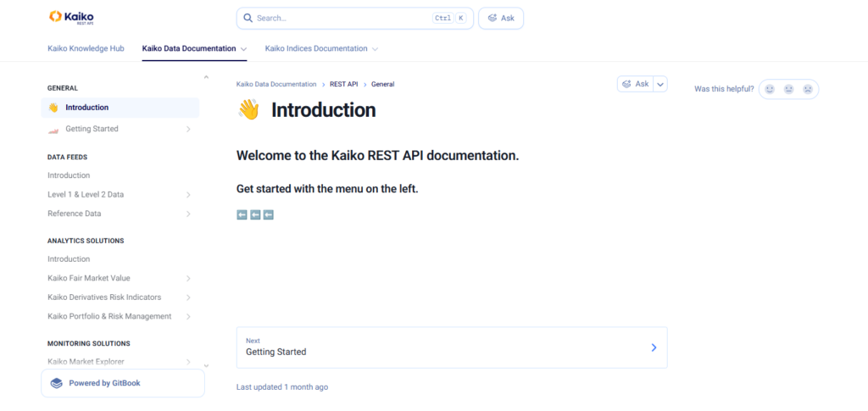Open Kaiko Derivatives Risk Indicators page
The image size is (868, 411).
(x=104, y=297)
